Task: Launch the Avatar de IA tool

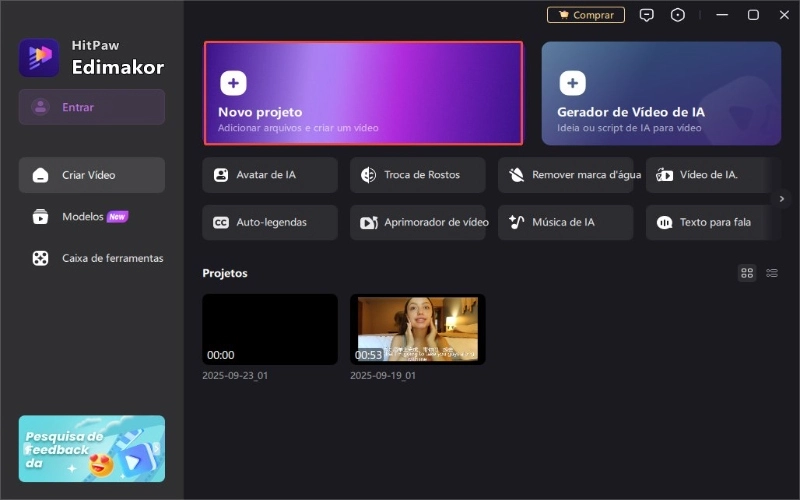Action: [x=270, y=175]
